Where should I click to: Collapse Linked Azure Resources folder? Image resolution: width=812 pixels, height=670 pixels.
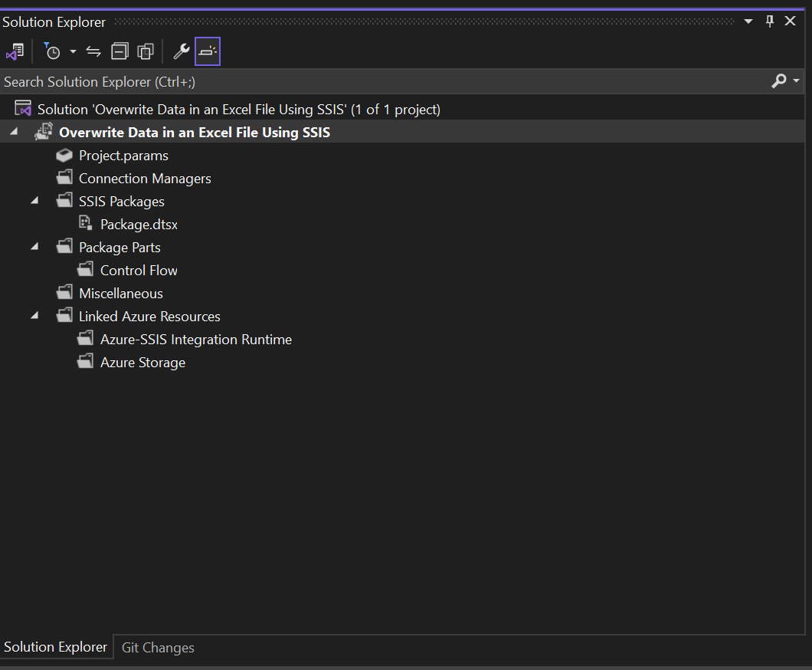click(34, 316)
